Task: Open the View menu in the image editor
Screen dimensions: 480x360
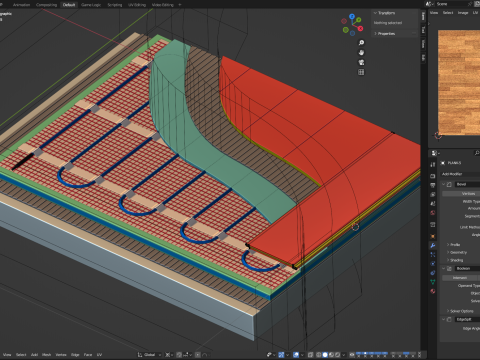Action: click(434, 13)
